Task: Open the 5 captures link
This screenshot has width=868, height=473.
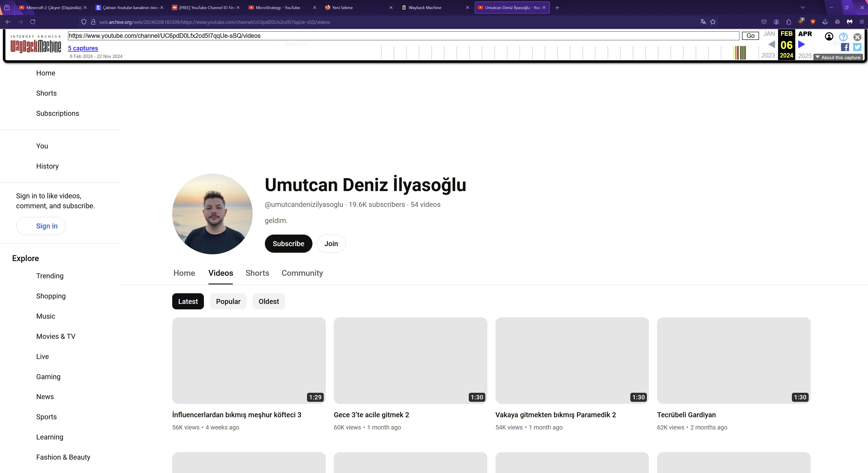Action: (x=83, y=48)
